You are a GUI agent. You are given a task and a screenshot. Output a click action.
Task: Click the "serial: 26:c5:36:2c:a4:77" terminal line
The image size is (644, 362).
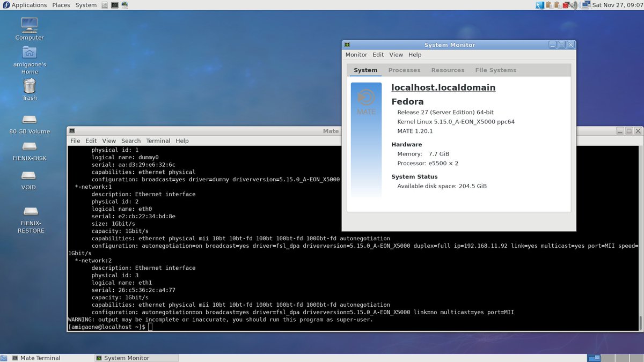click(133, 290)
